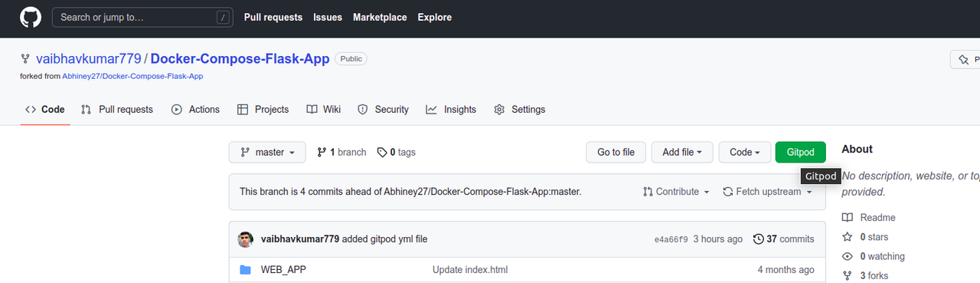
Task: Open the Projects tab
Action: point(263,110)
